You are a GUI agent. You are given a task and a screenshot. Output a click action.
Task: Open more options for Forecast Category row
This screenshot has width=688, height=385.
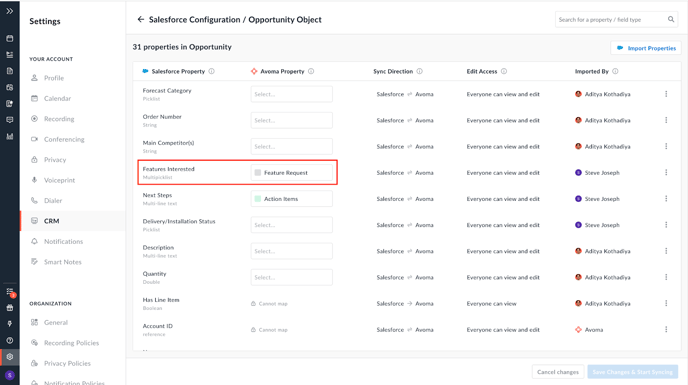click(x=666, y=94)
